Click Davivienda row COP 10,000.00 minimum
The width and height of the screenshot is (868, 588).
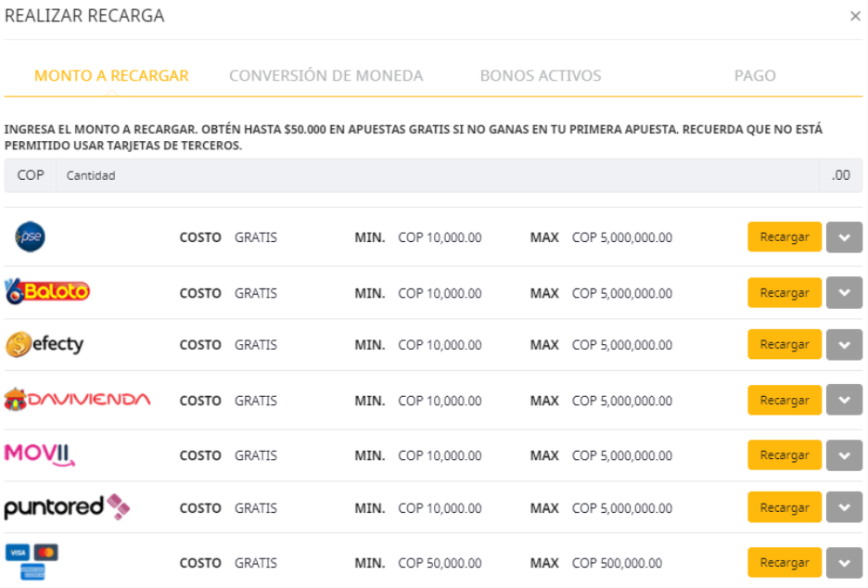point(440,401)
